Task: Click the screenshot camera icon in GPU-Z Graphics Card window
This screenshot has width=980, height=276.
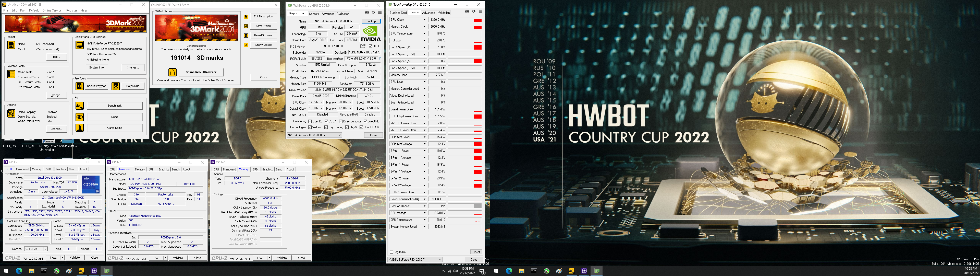Action: (x=367, y=13)
